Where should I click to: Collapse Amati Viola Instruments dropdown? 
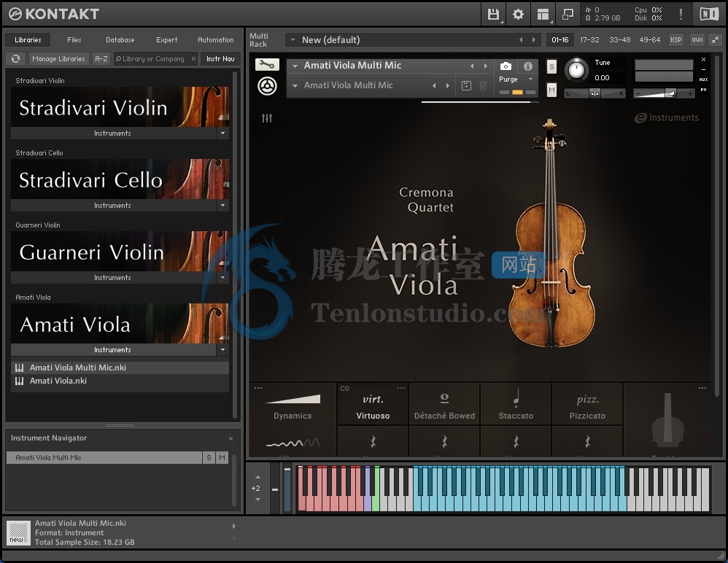click(223, 350)
